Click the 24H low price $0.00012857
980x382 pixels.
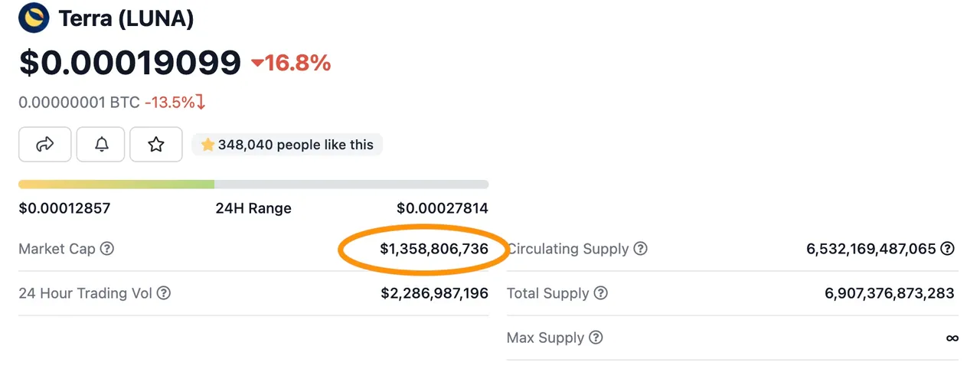coord(64,208)
